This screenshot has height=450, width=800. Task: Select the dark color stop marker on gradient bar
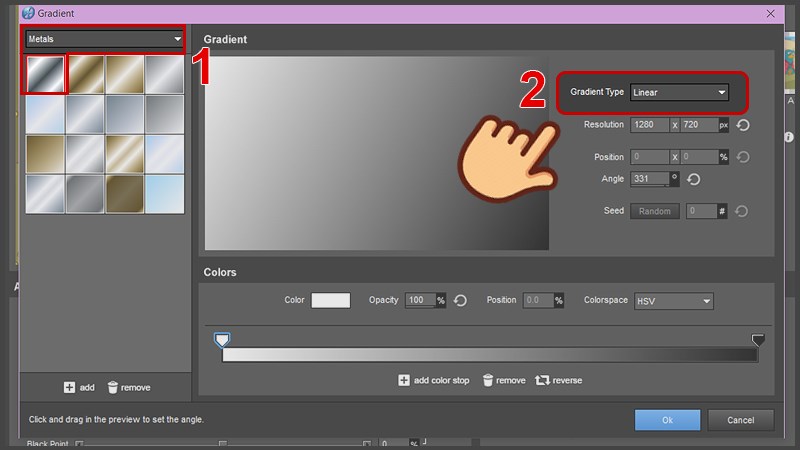(x=758, y=340)
